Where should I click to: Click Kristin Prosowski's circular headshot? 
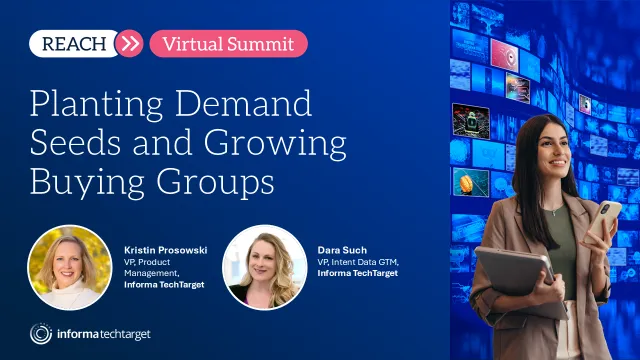click(x=69, y=267)
